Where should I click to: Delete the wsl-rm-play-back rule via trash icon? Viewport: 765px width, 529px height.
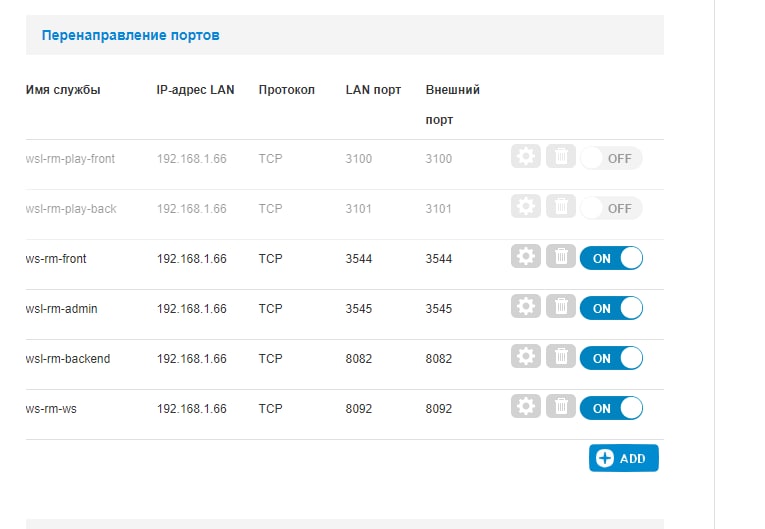[561, 206]
